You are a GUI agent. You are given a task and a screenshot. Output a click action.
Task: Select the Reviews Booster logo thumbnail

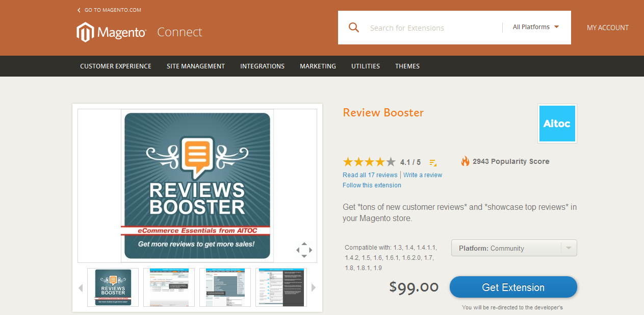point(113,287)
